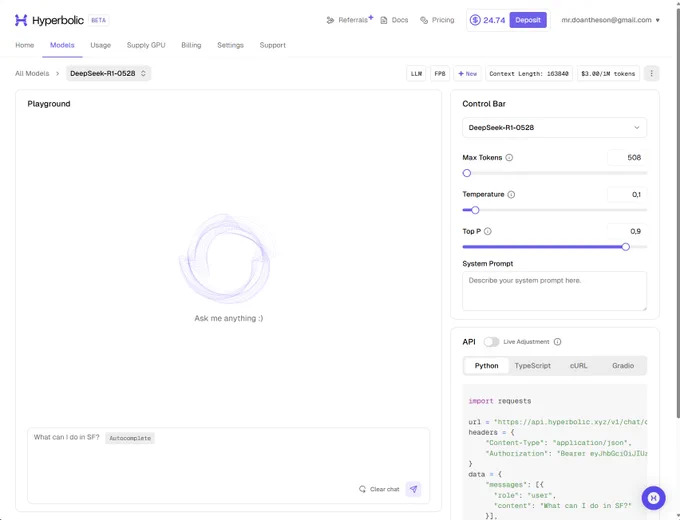The image size is (680, 520).
Task: Open account menu for mr.doantheson@gmail.com
Action: 611,20
